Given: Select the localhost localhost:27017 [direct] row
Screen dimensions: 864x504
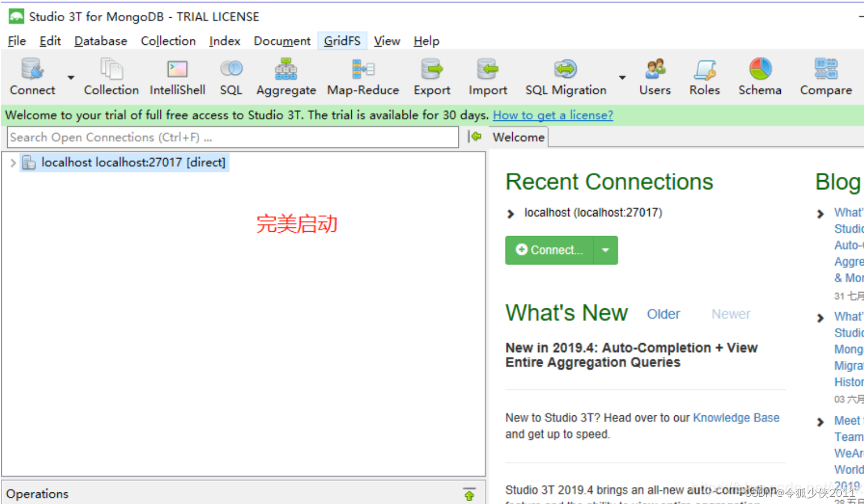Looking at the screenshot, I should [x=124, y=162].
